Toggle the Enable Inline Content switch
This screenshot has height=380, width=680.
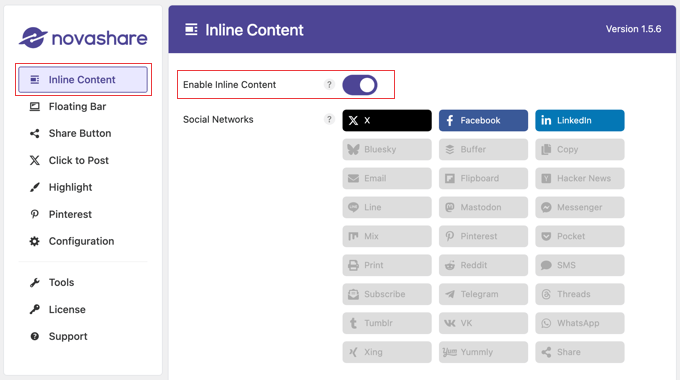360,85
